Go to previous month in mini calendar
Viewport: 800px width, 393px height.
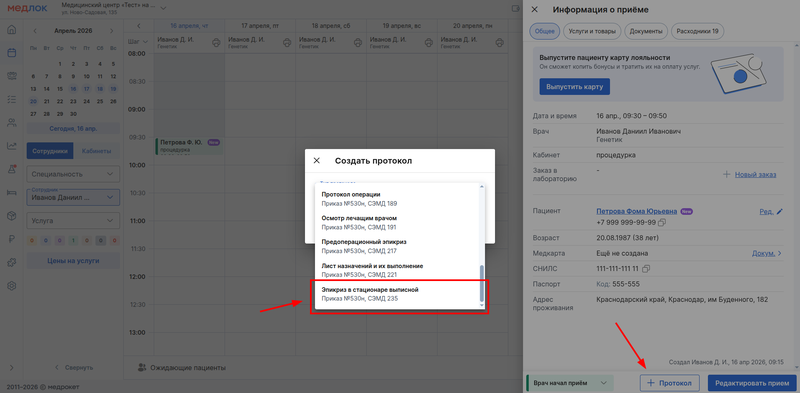click(x=35, y=31)
